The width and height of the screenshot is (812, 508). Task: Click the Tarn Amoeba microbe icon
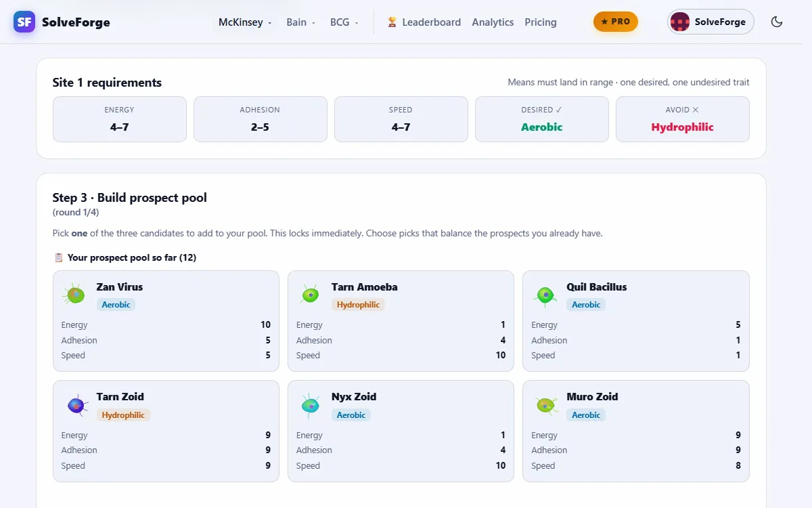310,295
